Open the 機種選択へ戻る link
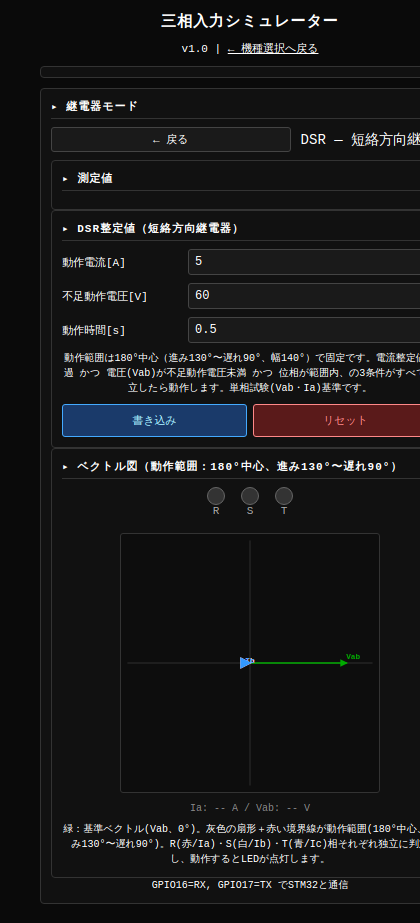Viewport: 420px width, 923px height. tap(273, 49)
